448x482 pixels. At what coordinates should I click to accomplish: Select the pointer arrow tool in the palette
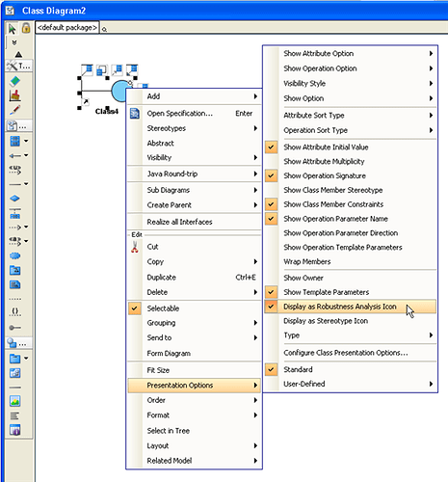12,29
